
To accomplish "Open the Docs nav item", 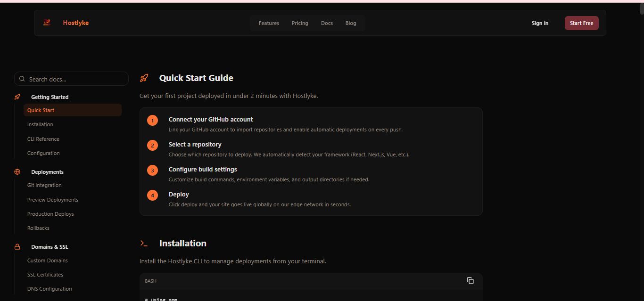I will 327,23.
